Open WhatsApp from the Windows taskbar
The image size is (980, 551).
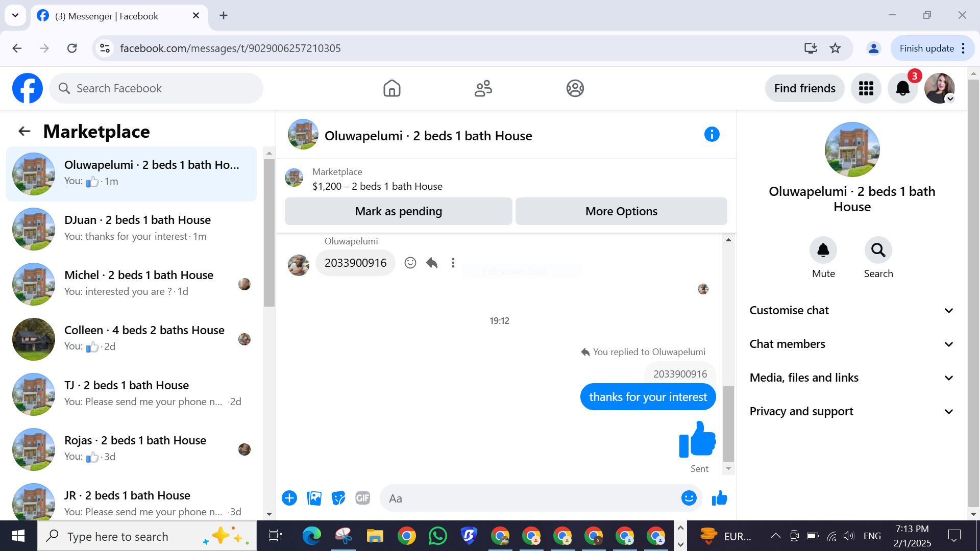pos(437,536)
